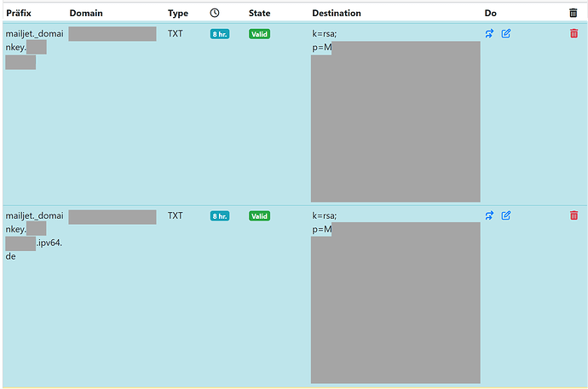Delete the ipv64.de TXT record via red trash
The image size is (588, 389).
(x=574, y=216)
